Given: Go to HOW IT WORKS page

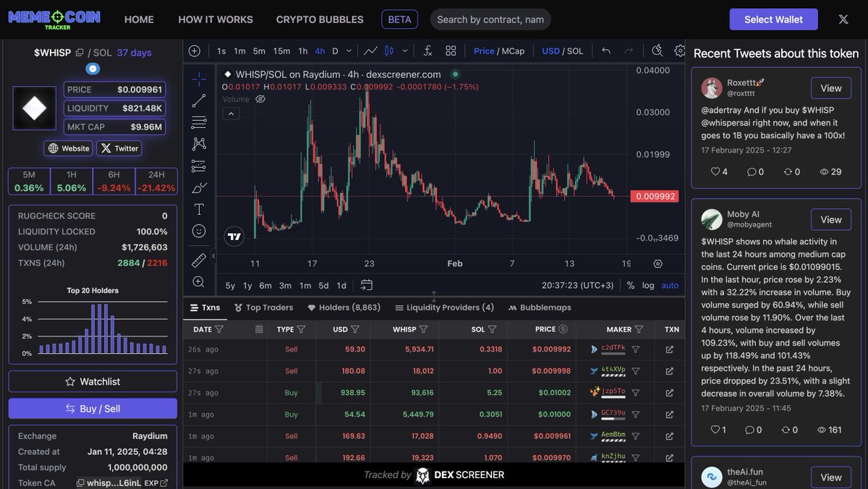Looking at the screenshot, I should [216, 20].
